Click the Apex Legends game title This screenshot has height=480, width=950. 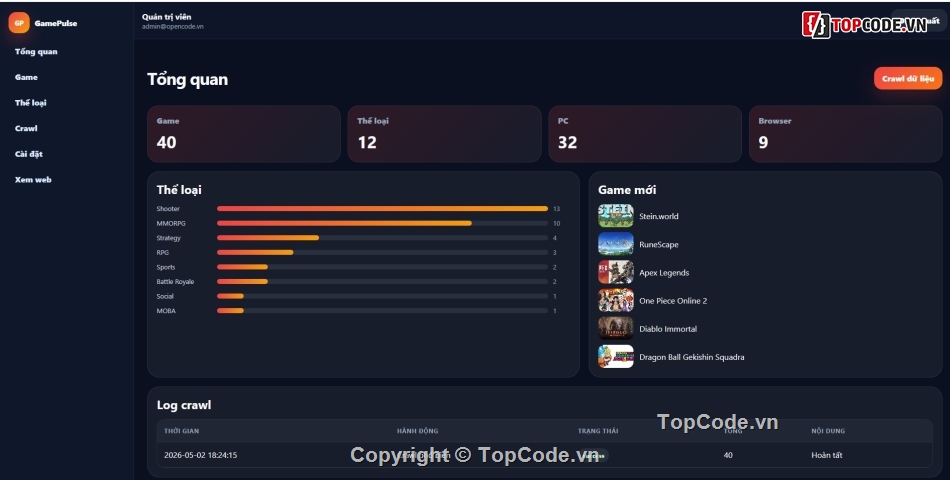pos(664,273)
